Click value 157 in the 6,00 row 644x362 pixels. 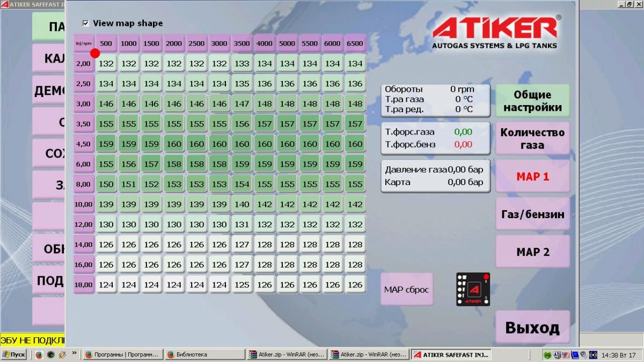(151, 164)
